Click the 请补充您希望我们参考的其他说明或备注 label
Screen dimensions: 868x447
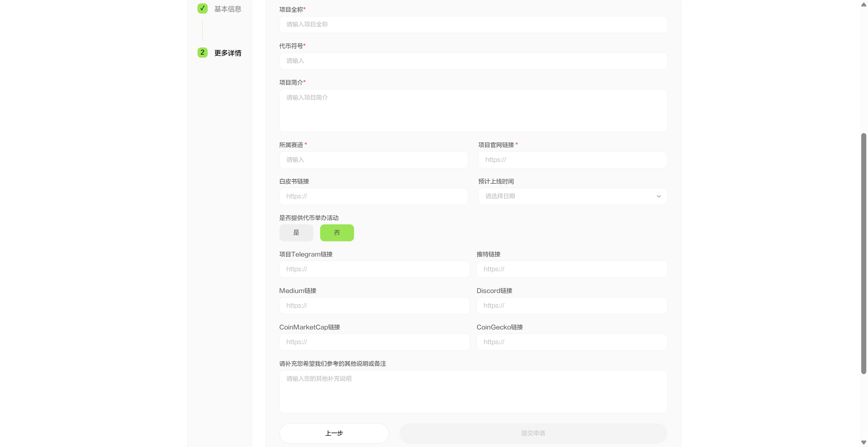[x=332, y=364]
